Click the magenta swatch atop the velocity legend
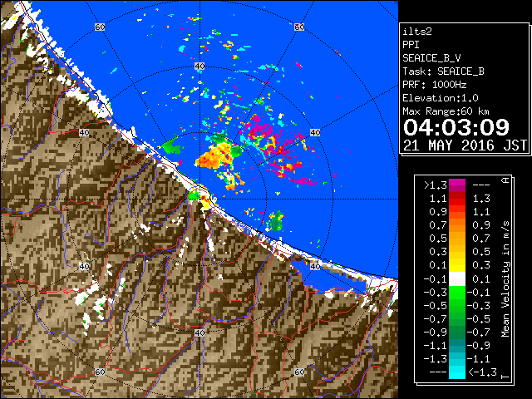This screenshot has width=532, height=399. 457,183
